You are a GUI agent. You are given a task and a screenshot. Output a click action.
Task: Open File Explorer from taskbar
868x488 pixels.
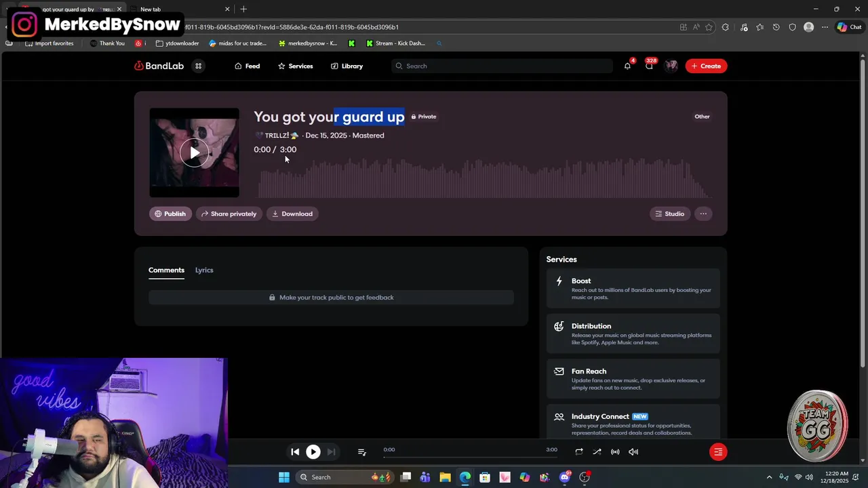pyautogui.click(x=445, y=477)
